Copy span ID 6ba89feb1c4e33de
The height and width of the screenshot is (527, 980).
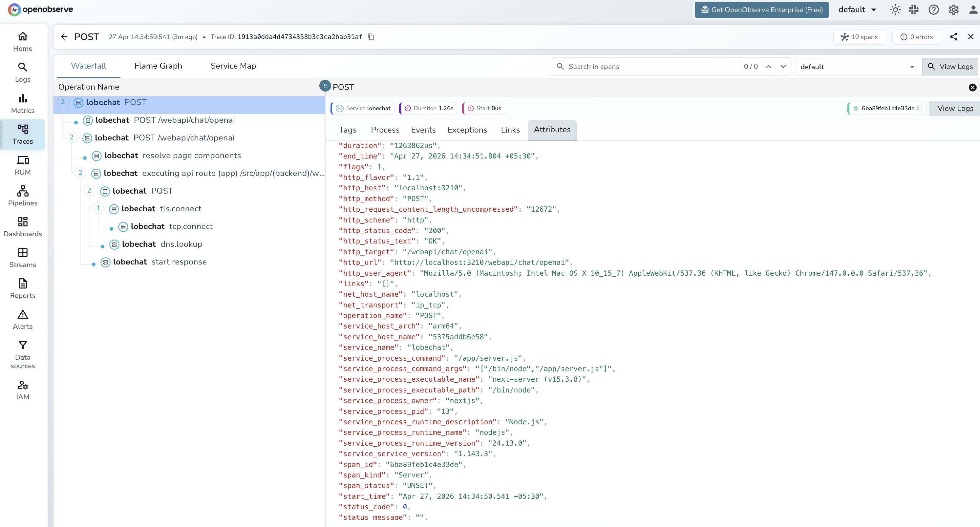pos(920,108)
